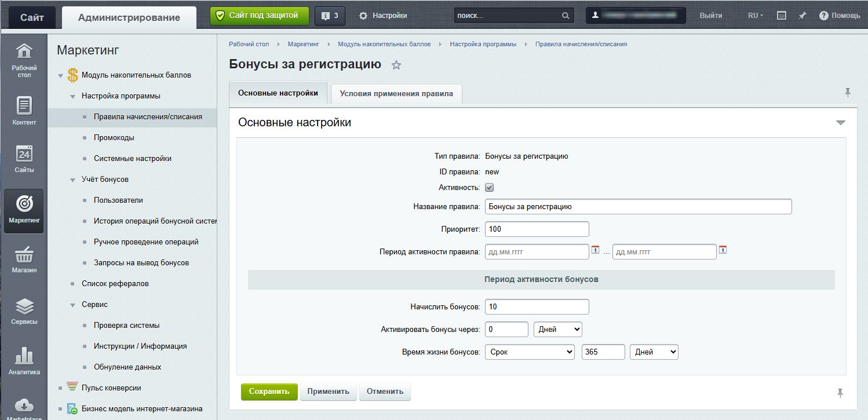This screenshot has width=868, height=420.
Task: Open the Активировать бонусы через units dropdown
Action: coord(558,329)
